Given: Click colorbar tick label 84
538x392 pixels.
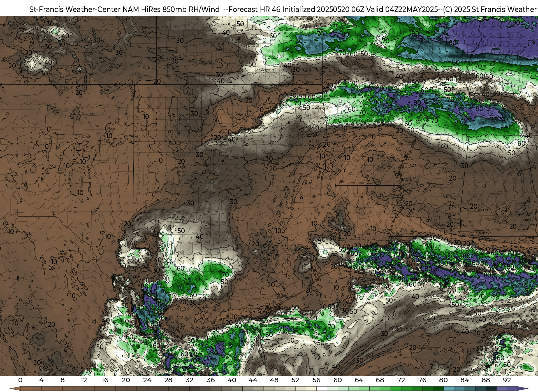Looking at the screenshot, I should tap(465, 380).
